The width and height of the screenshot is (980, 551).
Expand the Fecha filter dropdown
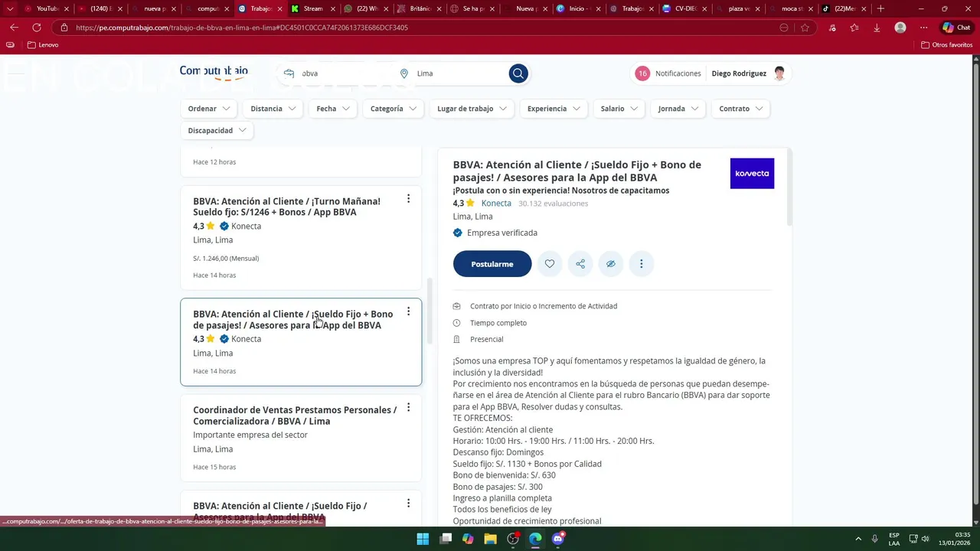333,109
